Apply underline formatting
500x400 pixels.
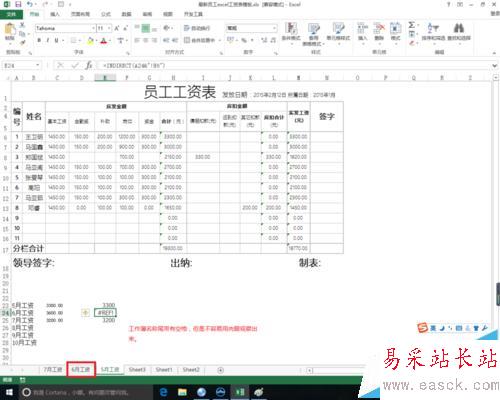(x=56, y=40)
